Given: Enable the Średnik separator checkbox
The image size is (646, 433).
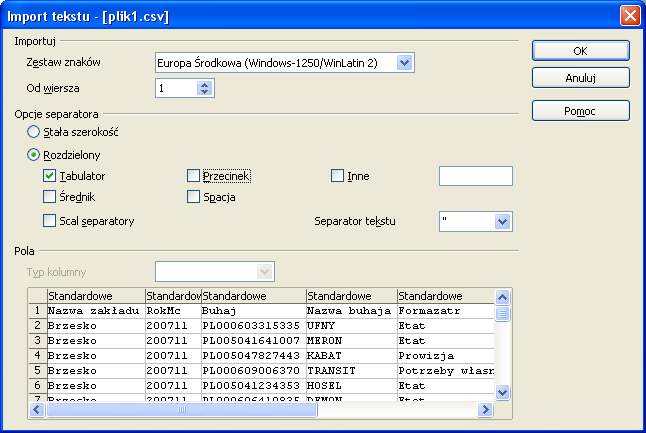Looking at the screenshot, I should pos(49,197).
